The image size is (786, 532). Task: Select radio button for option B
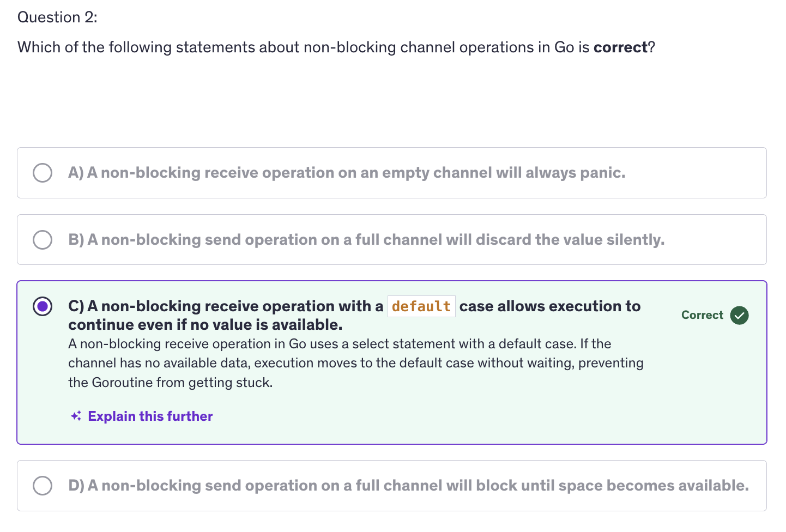43,240
